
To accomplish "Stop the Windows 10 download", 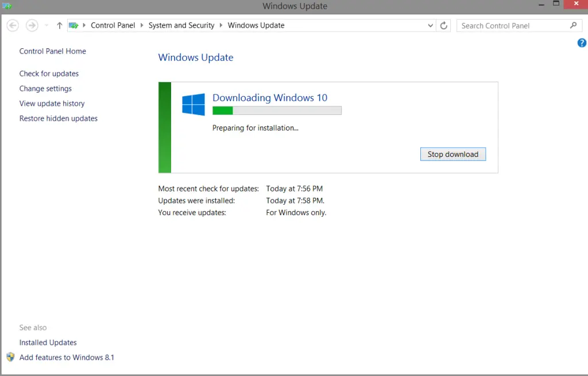I will tap(453, 154).
